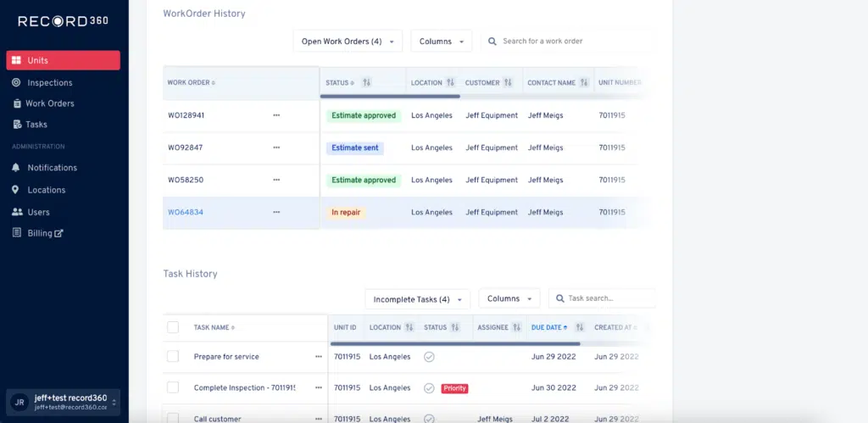Screen dimensions: 868x423
Task: Open the three-dot menu for WO58250
Action: 276,180
